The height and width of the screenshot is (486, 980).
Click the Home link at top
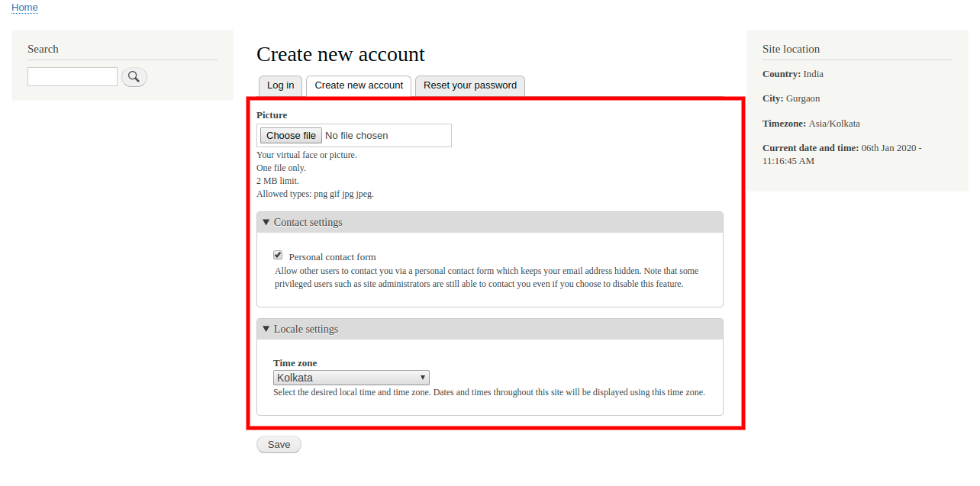pyautogui.click(x=24, y=7)
